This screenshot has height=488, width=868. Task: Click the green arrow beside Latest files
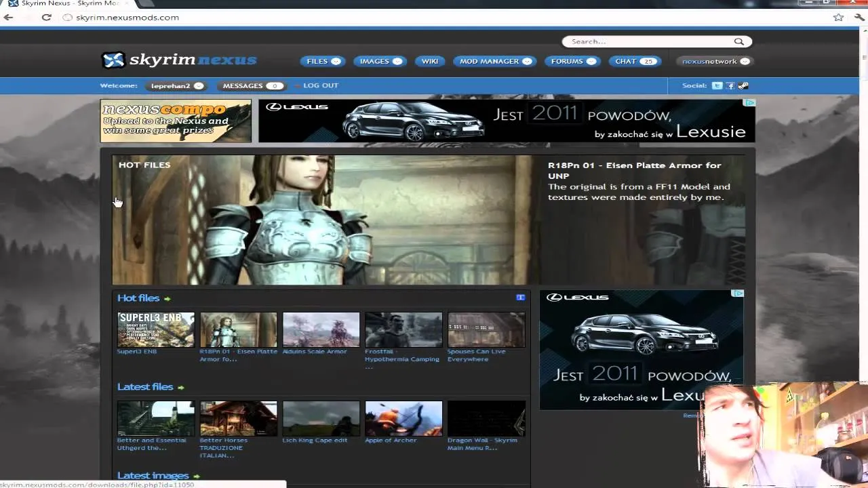(x=180, y=388)
